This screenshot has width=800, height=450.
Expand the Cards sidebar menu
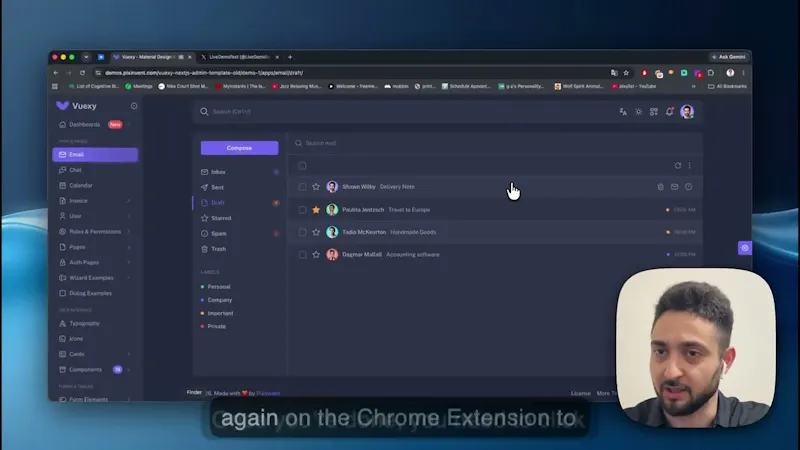95,354
